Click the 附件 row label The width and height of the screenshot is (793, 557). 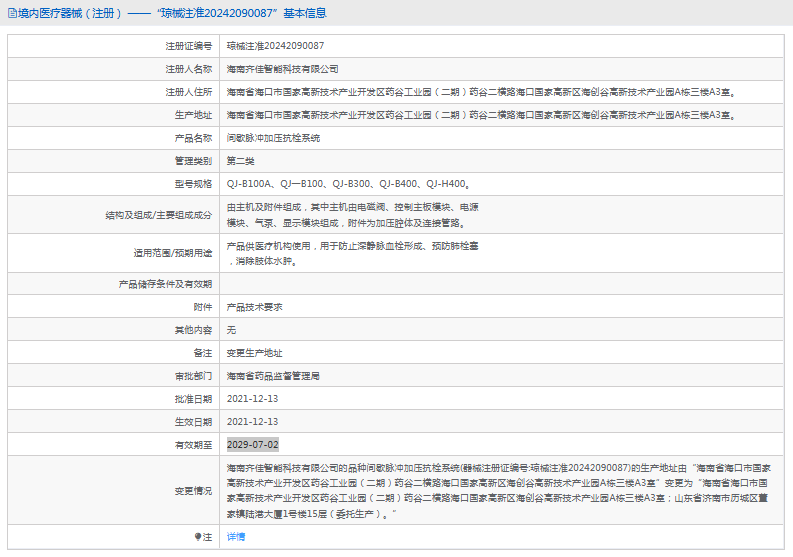click(x=203, y=307)
